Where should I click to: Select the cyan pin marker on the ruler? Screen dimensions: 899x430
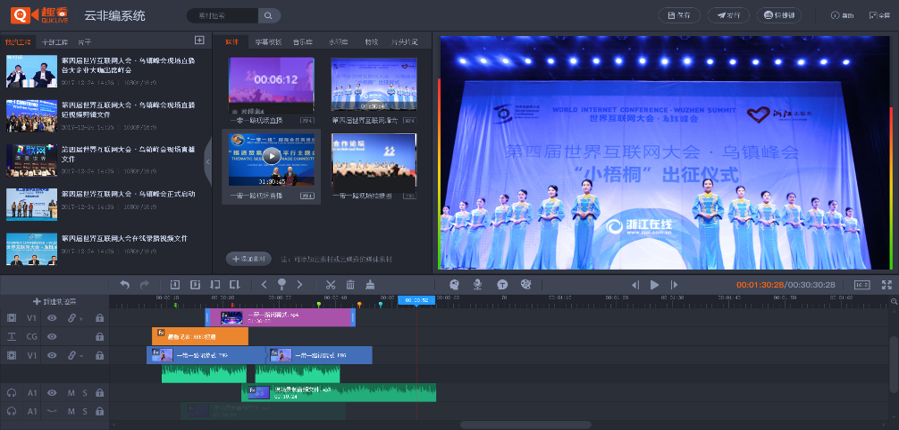click(381, 304)
